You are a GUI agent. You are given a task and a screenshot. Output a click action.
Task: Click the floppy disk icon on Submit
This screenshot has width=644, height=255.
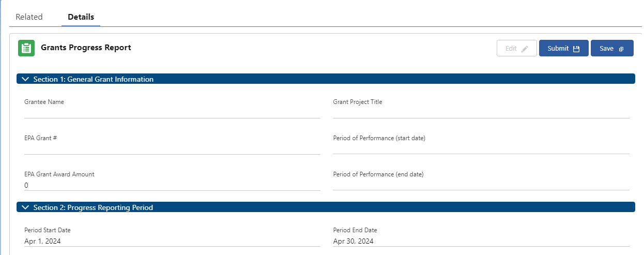click(x=576, y=49)
